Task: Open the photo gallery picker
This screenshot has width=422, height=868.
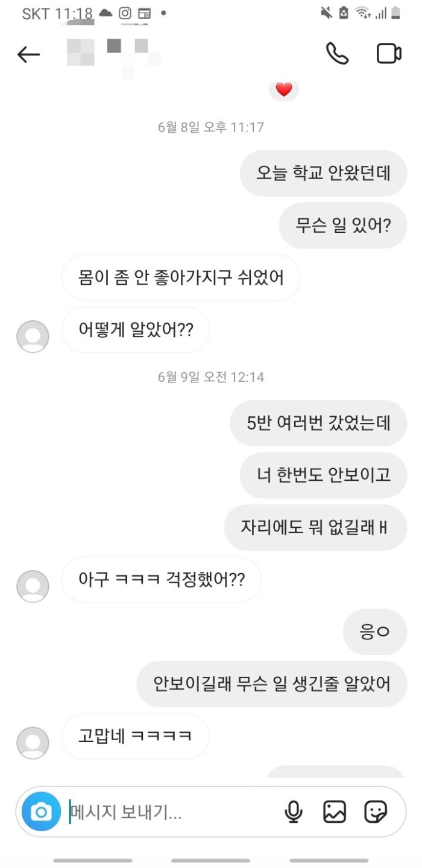Action: (335, 812)
